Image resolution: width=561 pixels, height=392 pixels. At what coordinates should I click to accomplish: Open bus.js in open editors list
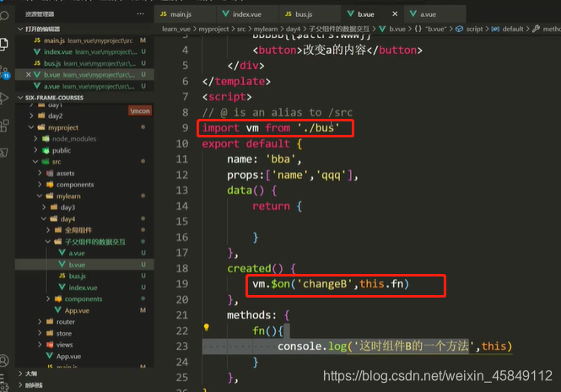(84, 63)
